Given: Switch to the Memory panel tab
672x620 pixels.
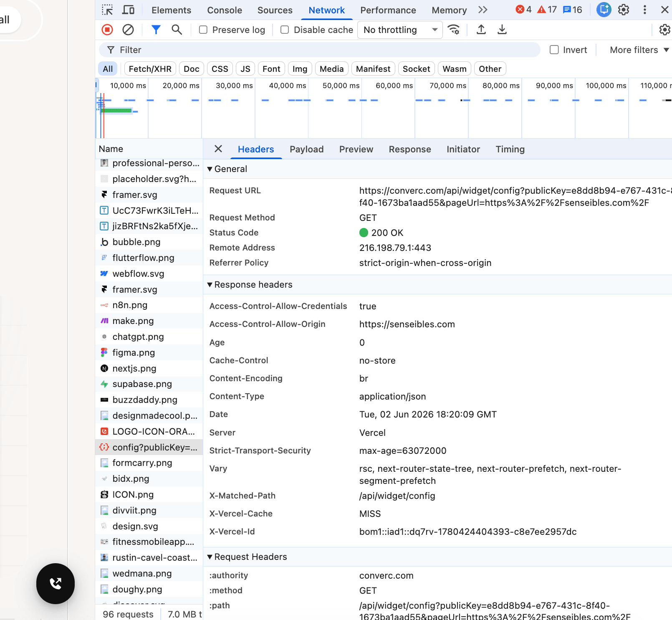Looking at the screenshot, I should [x=449, y=10].
